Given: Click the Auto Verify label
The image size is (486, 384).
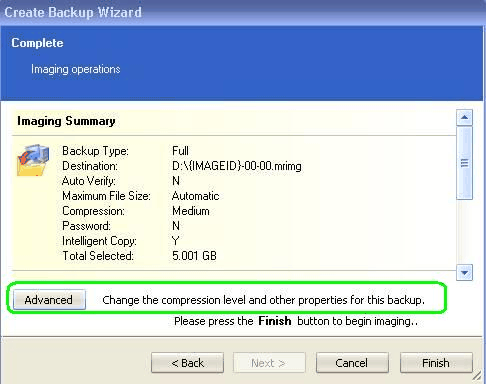Looking at the screenshot, I should point(89,181).
